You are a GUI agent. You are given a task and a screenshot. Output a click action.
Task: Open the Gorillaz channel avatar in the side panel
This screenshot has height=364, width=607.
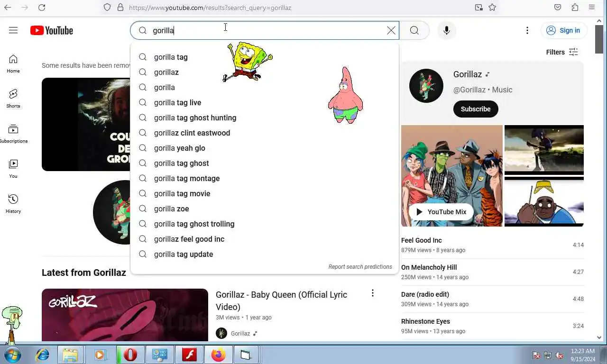tap(426, 86)
